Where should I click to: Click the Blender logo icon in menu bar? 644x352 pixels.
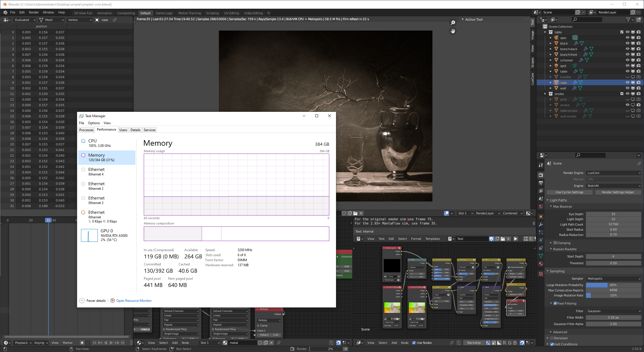coord(5,12)
